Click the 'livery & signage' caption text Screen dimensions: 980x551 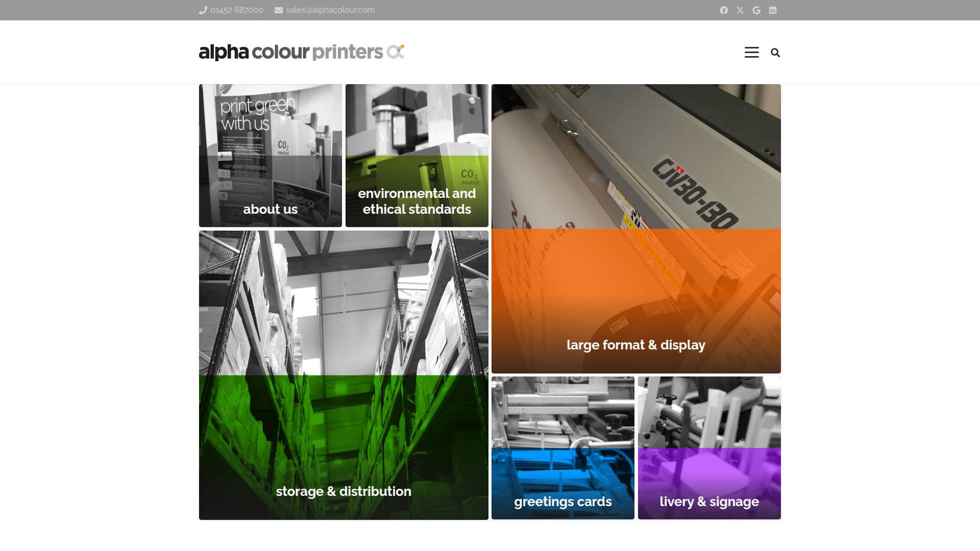(x=709, y=502)
